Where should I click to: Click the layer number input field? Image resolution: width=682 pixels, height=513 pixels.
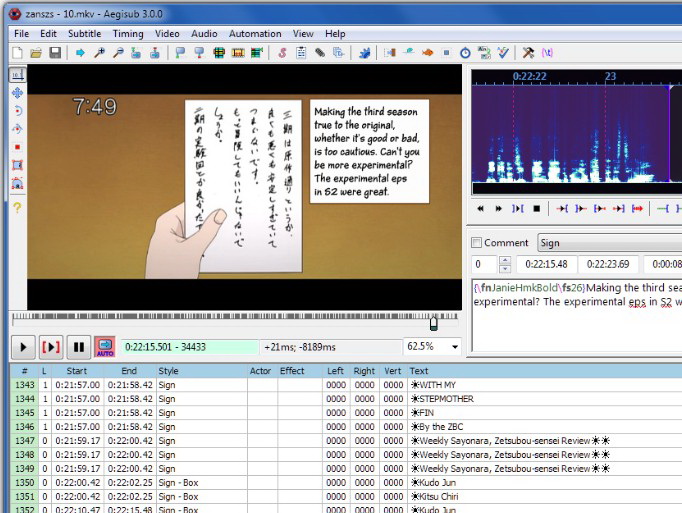(484, 264)
